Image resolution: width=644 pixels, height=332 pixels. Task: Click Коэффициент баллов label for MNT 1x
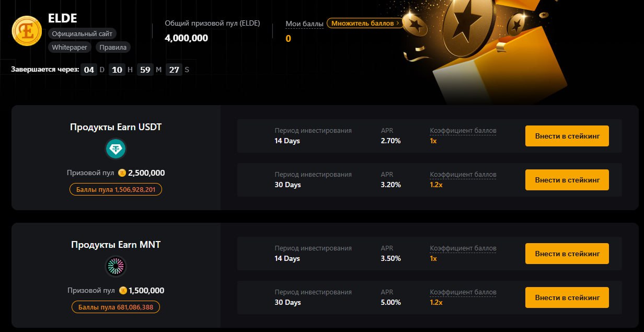(x=463, y=248)
